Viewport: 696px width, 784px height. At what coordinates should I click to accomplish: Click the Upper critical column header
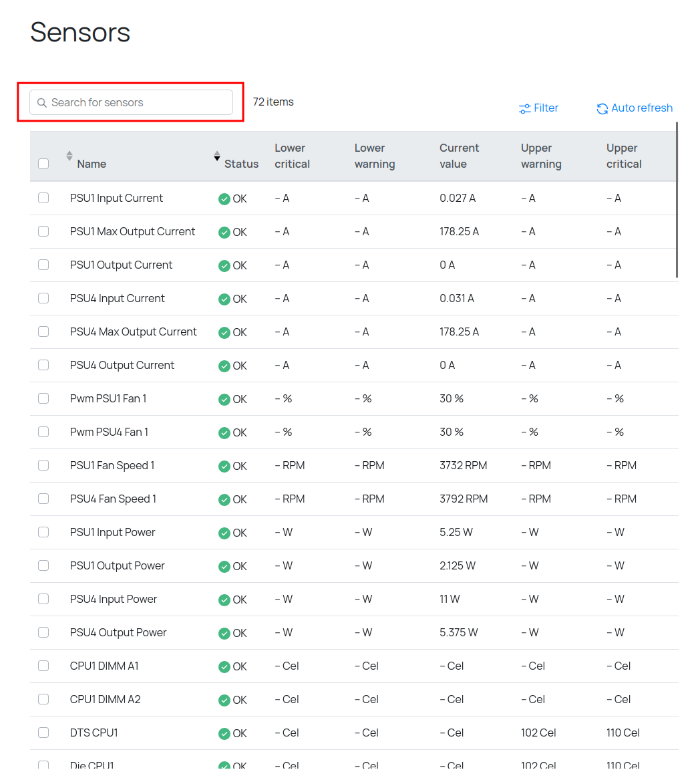click(x=623, y=156)
